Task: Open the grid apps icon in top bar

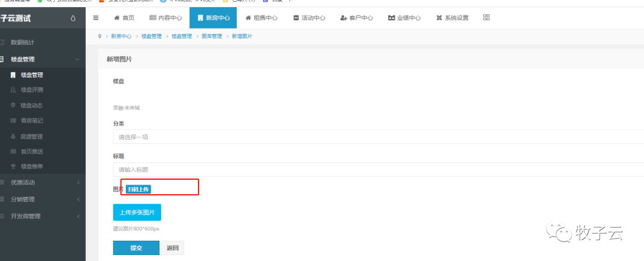Action: tap(487, 17)
